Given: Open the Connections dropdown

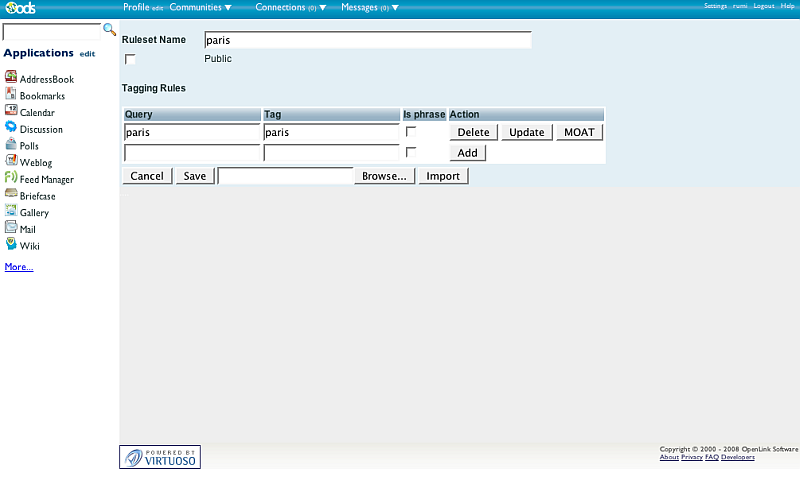Looking at the screenshot, I should coord(290,7).
